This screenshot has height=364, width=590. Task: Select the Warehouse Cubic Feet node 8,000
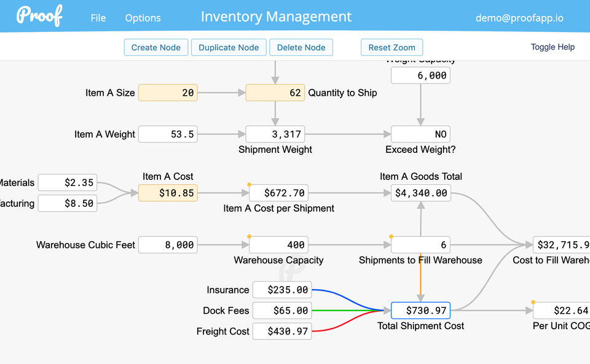click(168, 245)
